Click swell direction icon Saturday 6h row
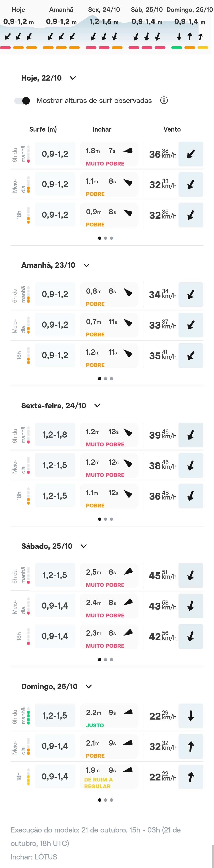 click(x=128, y=572)
